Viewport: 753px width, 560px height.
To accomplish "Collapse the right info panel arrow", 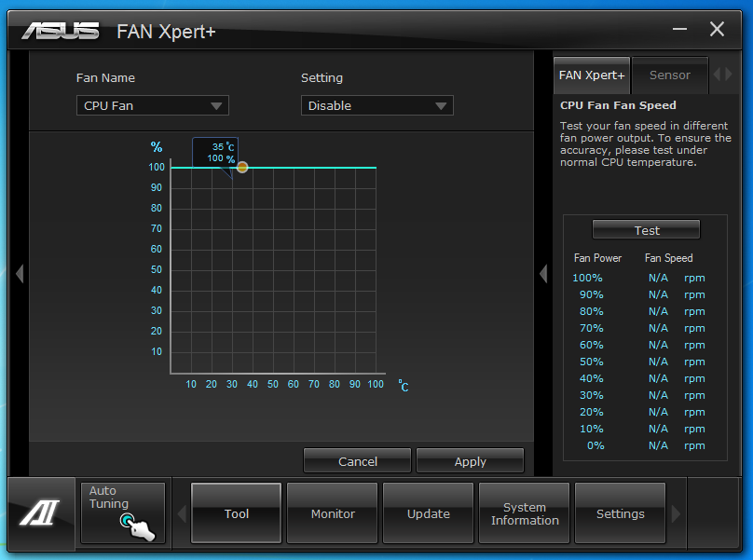I will tap(543, 274).
